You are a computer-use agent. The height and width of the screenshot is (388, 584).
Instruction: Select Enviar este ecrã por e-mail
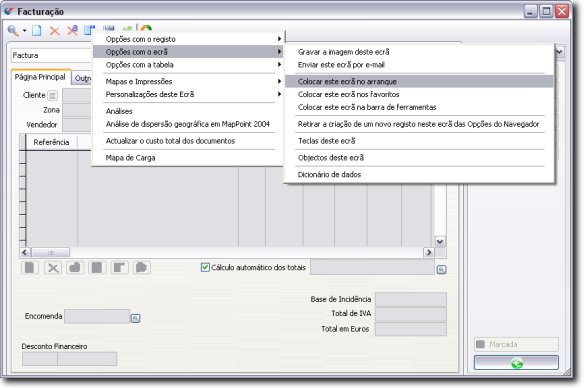pos(419,65)
